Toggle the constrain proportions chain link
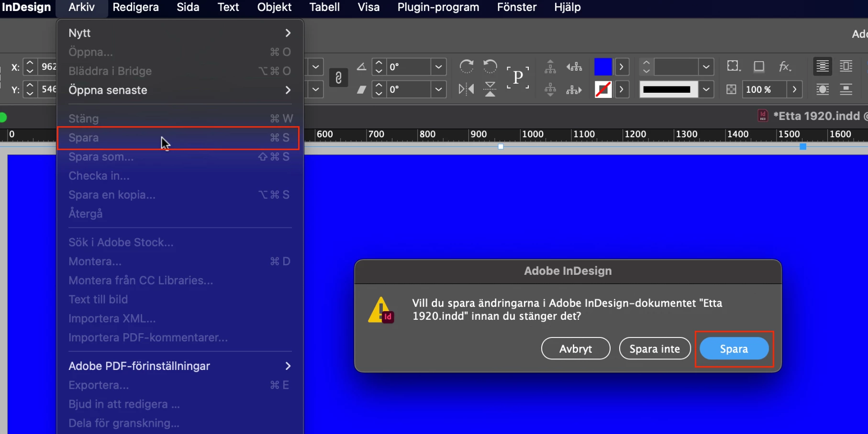This screenshot has width=868, height=434. click(x=338, y=77)
